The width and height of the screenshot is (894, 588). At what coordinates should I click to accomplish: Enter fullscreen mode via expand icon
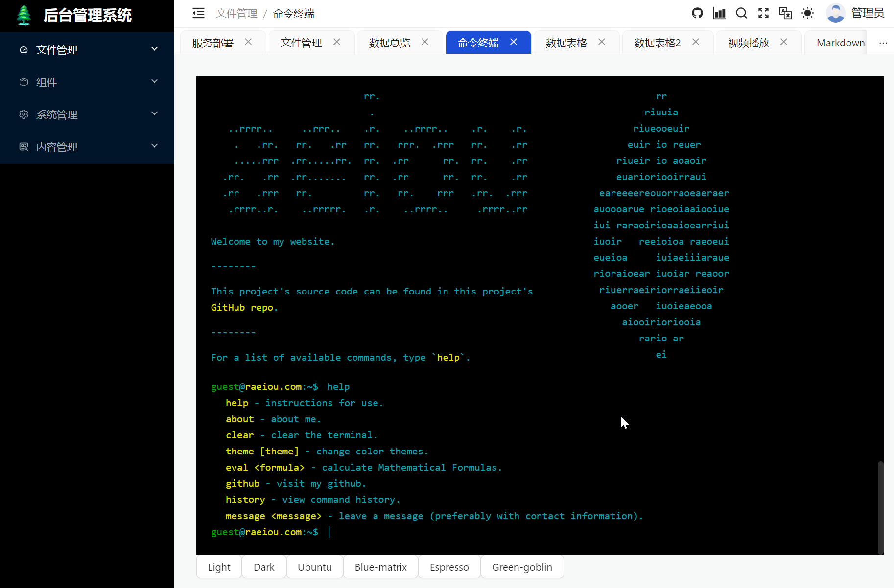(763, 13)
